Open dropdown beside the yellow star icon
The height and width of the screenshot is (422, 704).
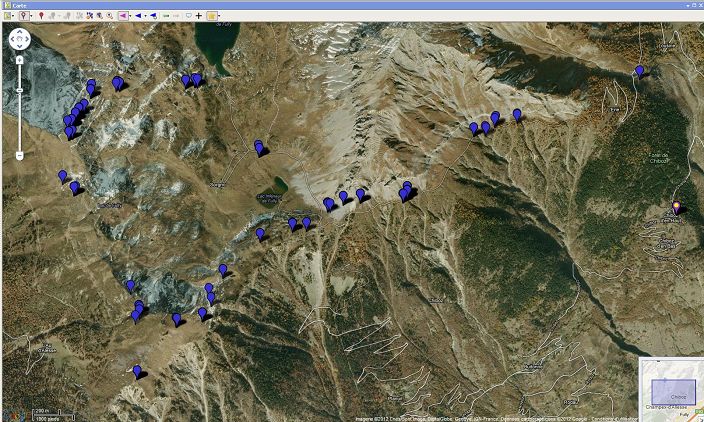(219, 16)
